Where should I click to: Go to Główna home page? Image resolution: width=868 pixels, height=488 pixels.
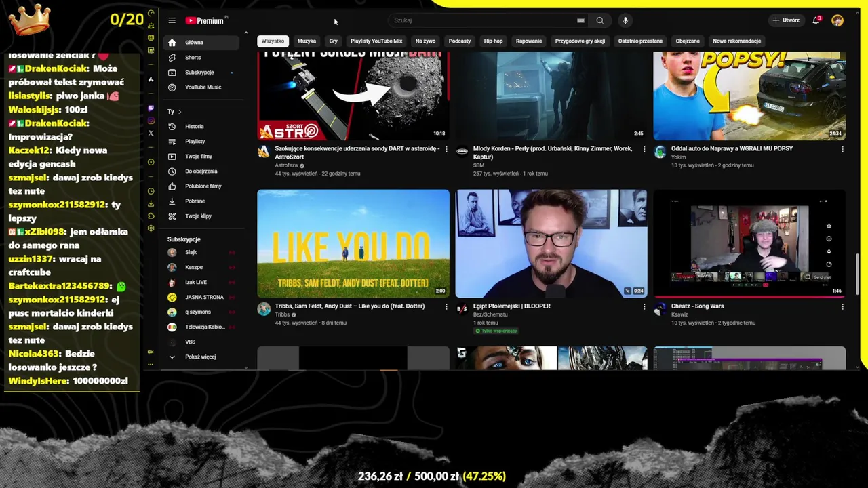(x=201, y=42)
